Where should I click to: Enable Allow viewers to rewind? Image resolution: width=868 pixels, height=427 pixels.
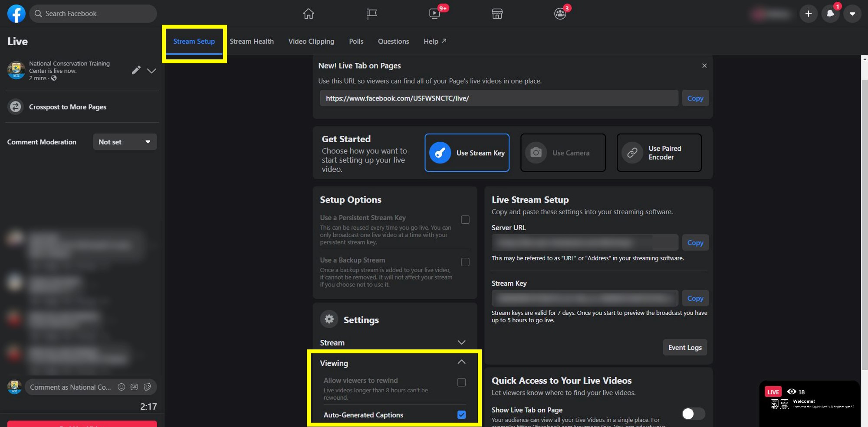[x=461, y=382]
